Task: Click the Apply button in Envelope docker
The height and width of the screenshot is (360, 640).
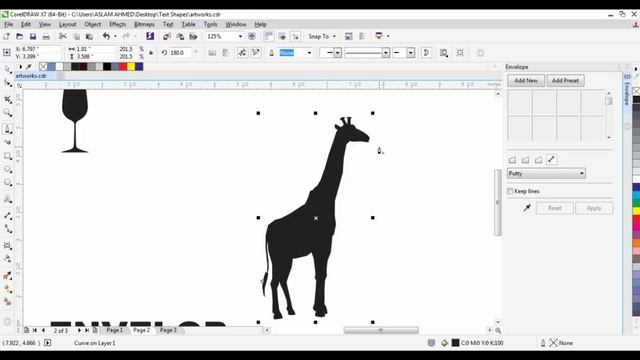Action: point(594,208)
